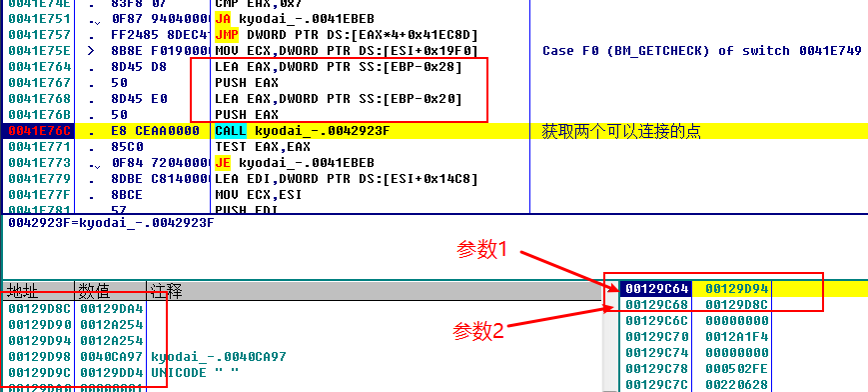Click the CALL kyodai_-.0042923F instruction
Viewport: 868px width, 392px height.
tap(303, 131)
